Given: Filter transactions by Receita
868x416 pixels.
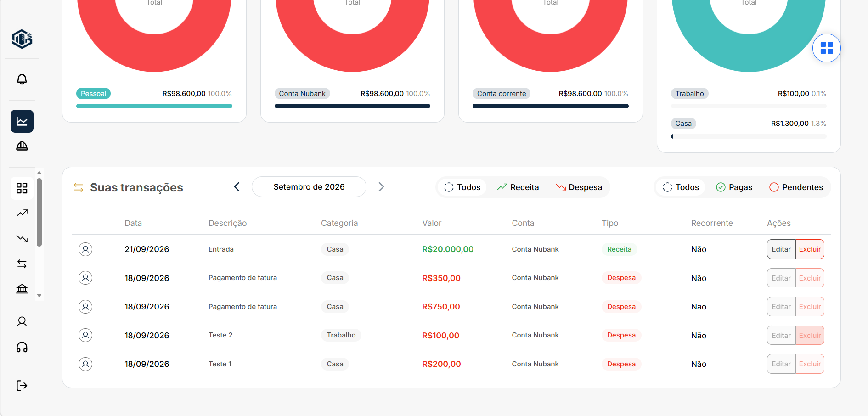Looking at the screenshot, I should (x=518, y=187).
